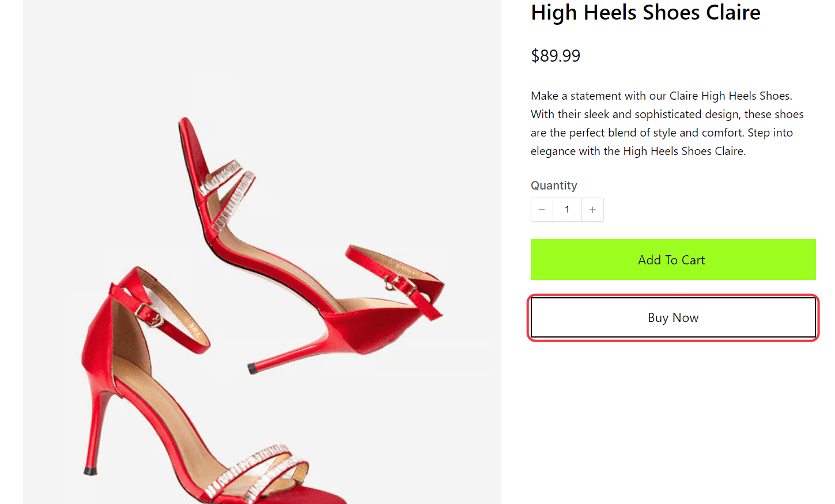Screen dimensions: 835x504
Task: Increase the quantity using the plus icon
Action: point(592,210)
